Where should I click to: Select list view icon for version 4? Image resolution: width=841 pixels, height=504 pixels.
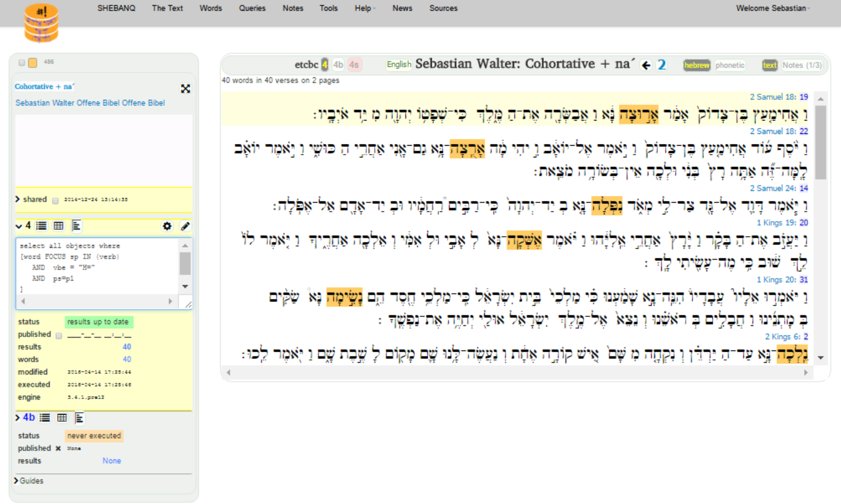click(x=41, y=226)
